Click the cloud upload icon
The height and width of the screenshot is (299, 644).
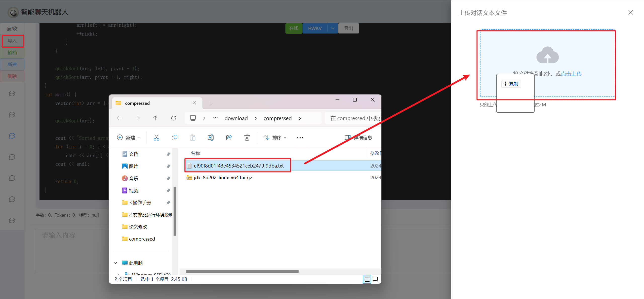(547, 55)
